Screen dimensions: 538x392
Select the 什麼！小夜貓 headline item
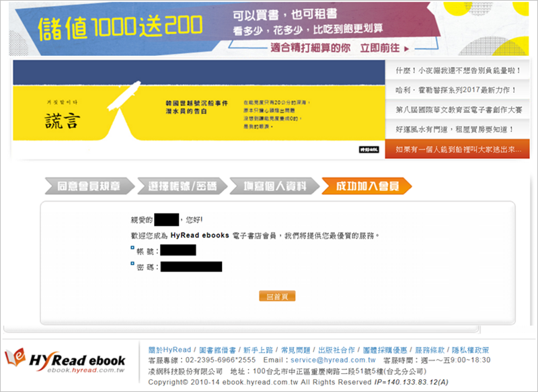point(457,70)
